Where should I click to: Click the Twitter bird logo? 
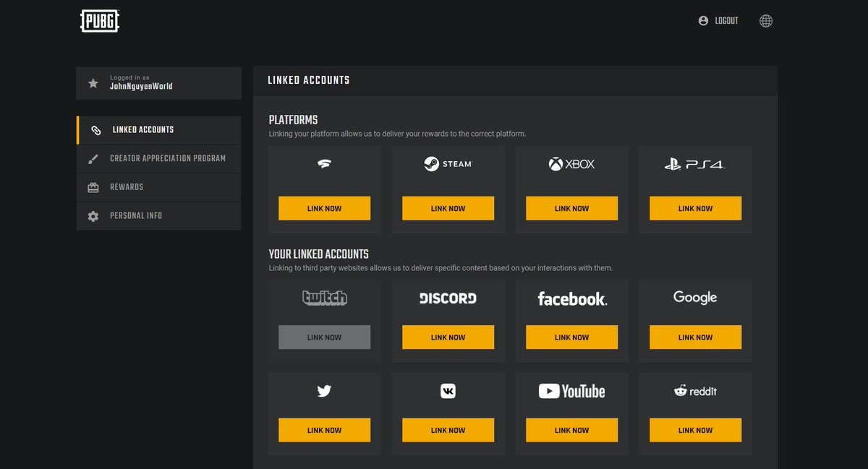coord(324,391)
